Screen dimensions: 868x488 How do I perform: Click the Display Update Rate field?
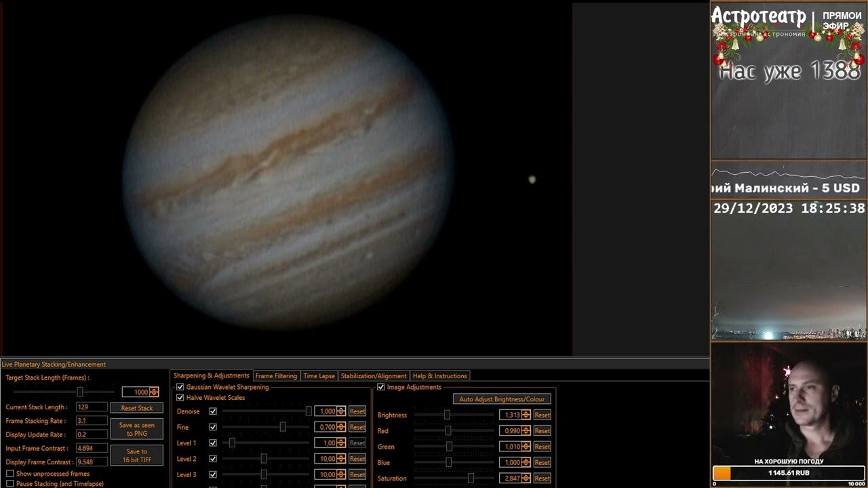(x=92, y=434)
